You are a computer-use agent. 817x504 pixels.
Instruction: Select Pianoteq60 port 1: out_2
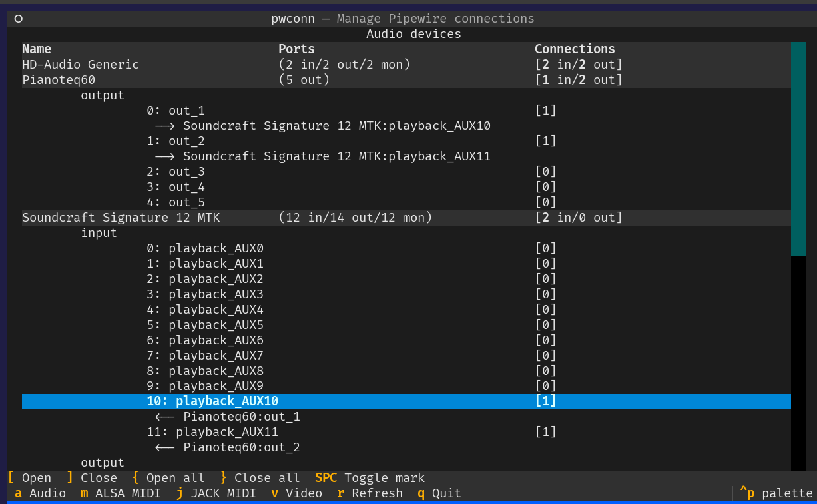[406, 141]
